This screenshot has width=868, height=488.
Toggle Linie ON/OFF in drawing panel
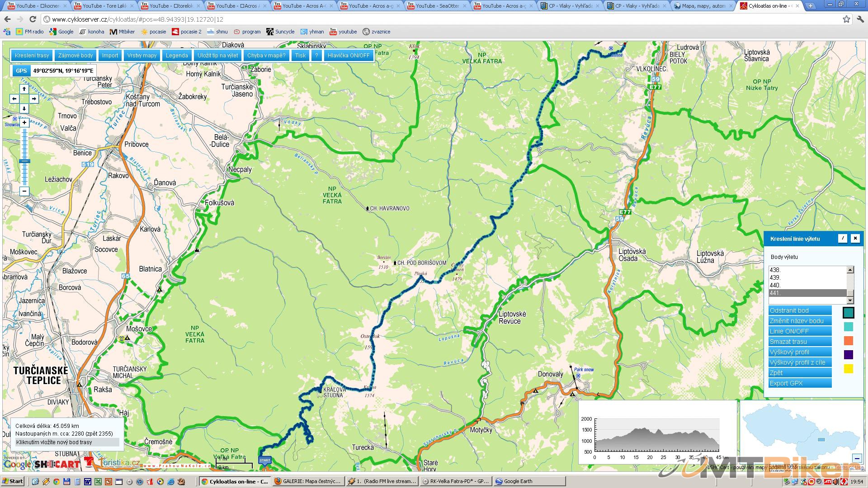(x=799, y=331)
